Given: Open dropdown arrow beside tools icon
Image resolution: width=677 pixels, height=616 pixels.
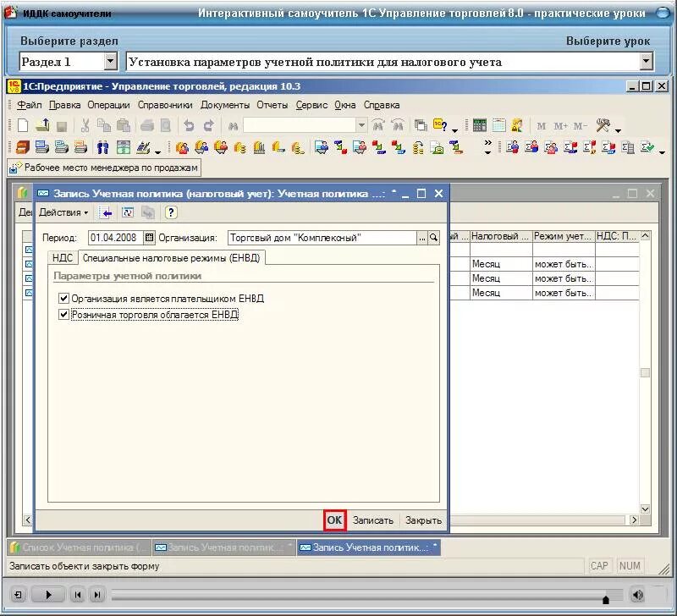Looking at the screenshot, I should pyautogui.click(x=619, y=130).
